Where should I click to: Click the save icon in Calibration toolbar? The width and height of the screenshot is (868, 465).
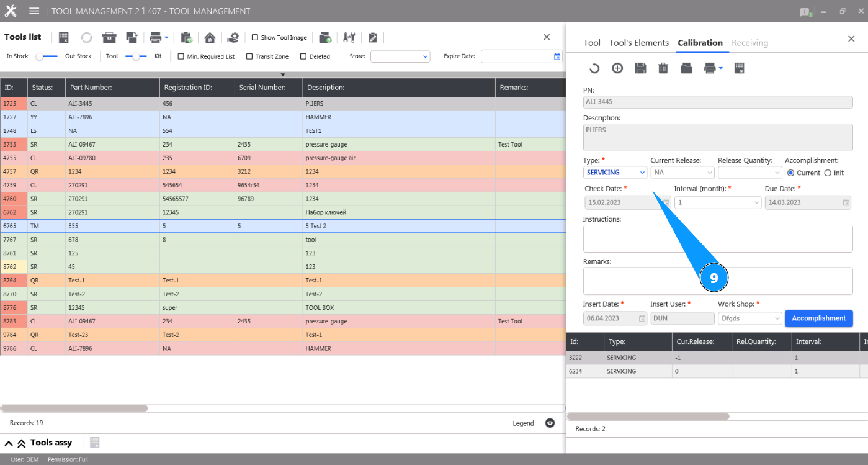pyautogui.click(x=640, y=68)
